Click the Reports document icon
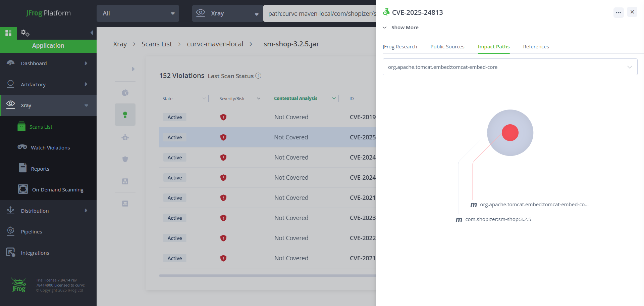 pyautogui.click(x=23, y=168)
